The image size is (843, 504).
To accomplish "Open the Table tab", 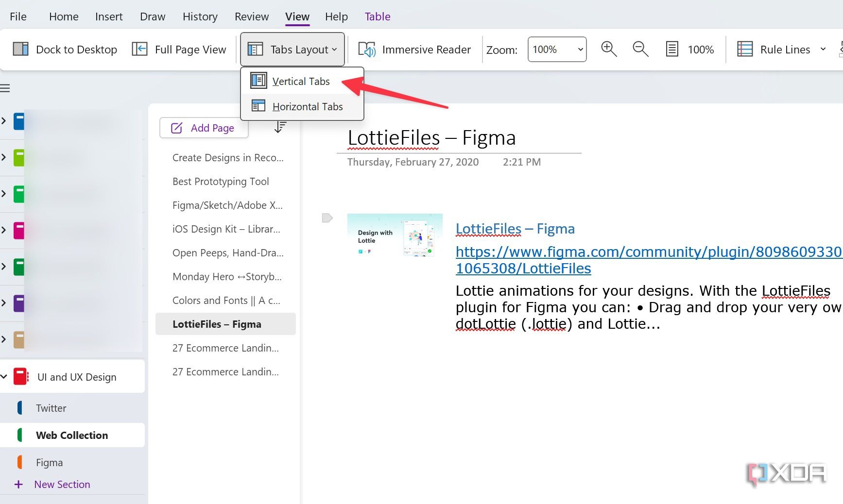I will click(x=378, y=16).
